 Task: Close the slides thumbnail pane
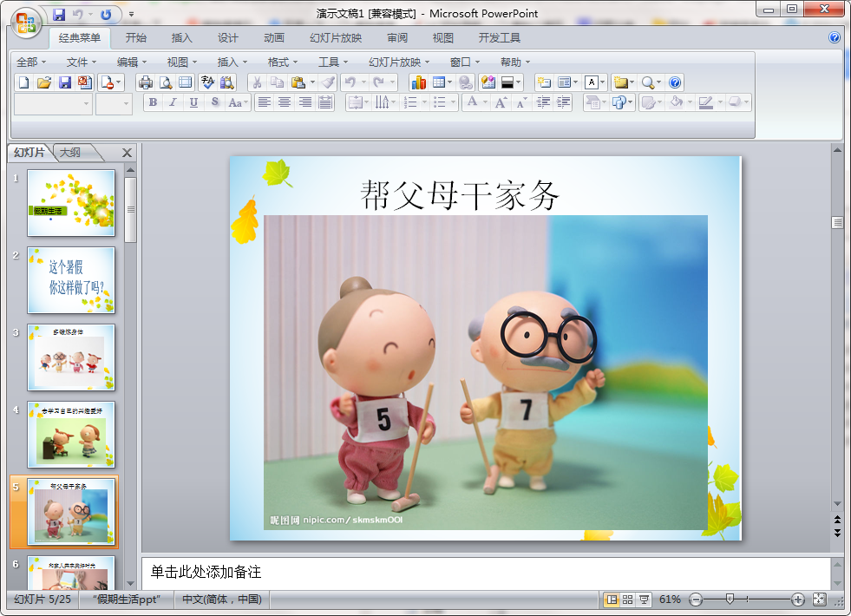click(x=127, y=153)
